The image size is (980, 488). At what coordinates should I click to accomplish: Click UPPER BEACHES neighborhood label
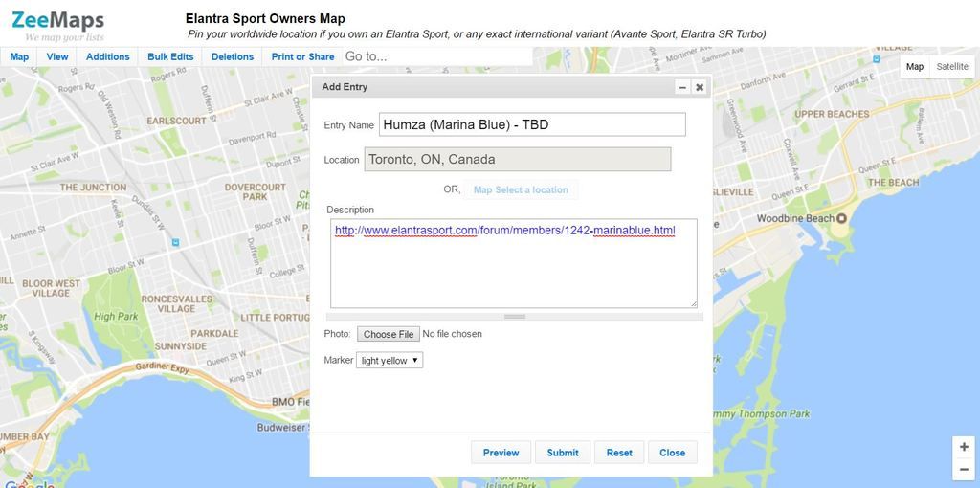click(x=832, y=114)
